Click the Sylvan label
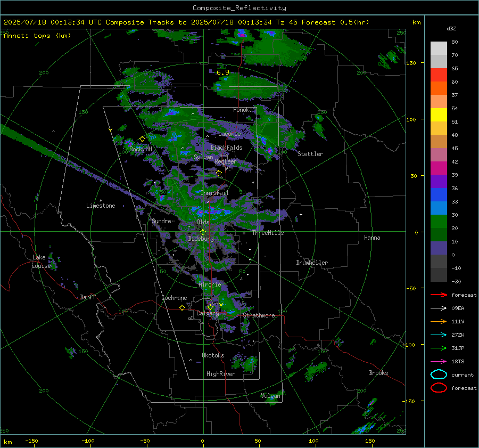Screen dimensions: 479x448 point(203,157)
